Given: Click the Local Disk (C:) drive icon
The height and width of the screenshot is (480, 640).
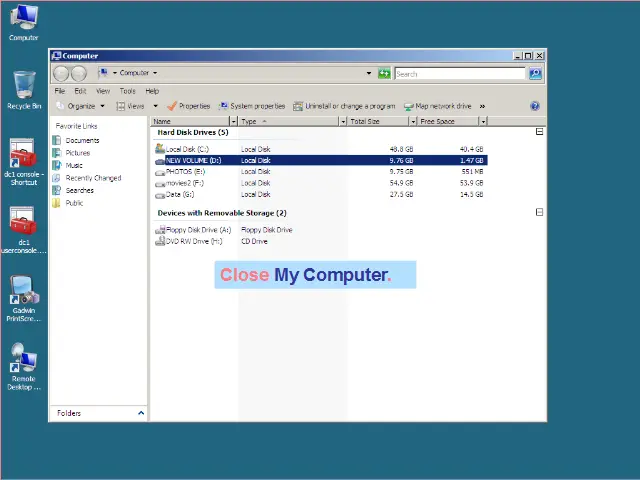Looking at the screenshot, I should point(160,149).
